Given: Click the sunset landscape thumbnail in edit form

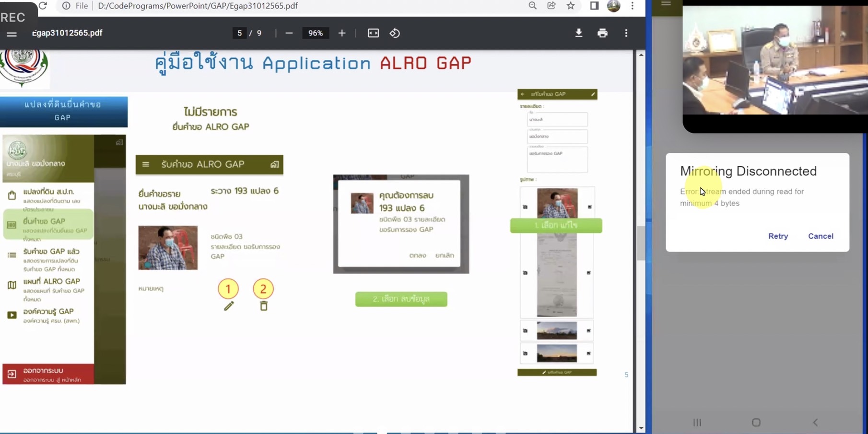Looking at the screenshot, I should click(x=557, y=354).
